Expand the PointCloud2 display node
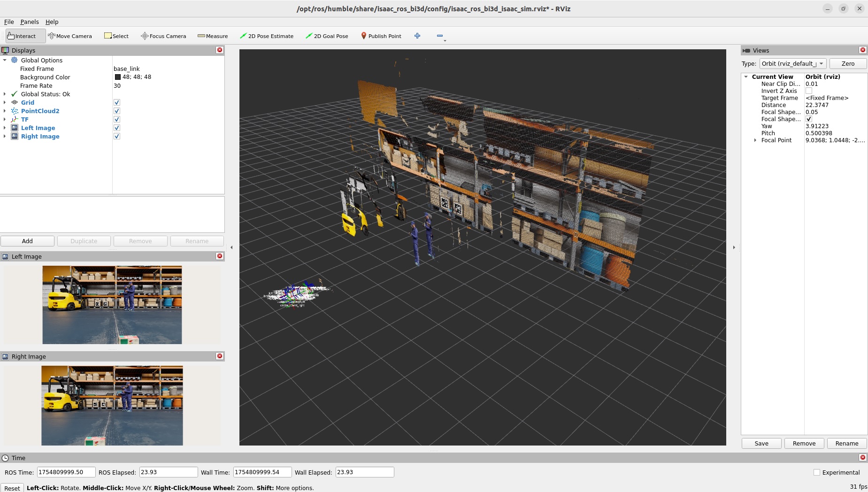This screenshot has height=492, width=868. (x=5, y=111)
